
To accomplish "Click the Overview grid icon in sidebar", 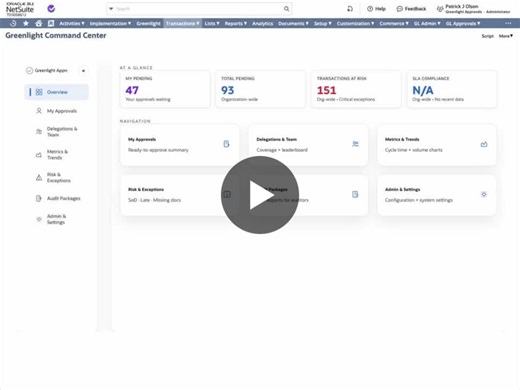I will tap(39, 92).
